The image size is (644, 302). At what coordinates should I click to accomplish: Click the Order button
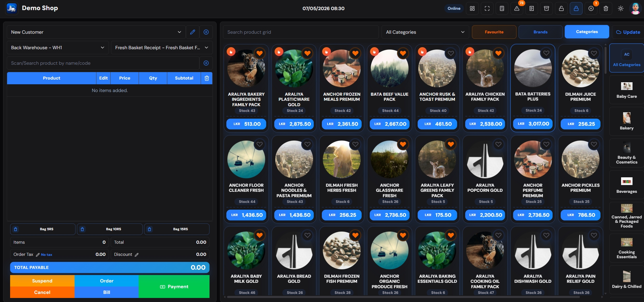[107, 281]
